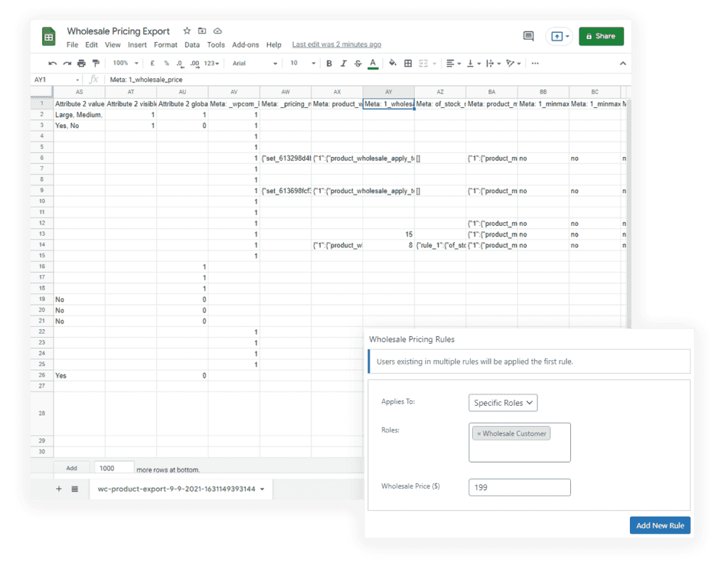Format as percent icon
The width and height of the screenshot is (728, 579).
(x=166, y=63)
